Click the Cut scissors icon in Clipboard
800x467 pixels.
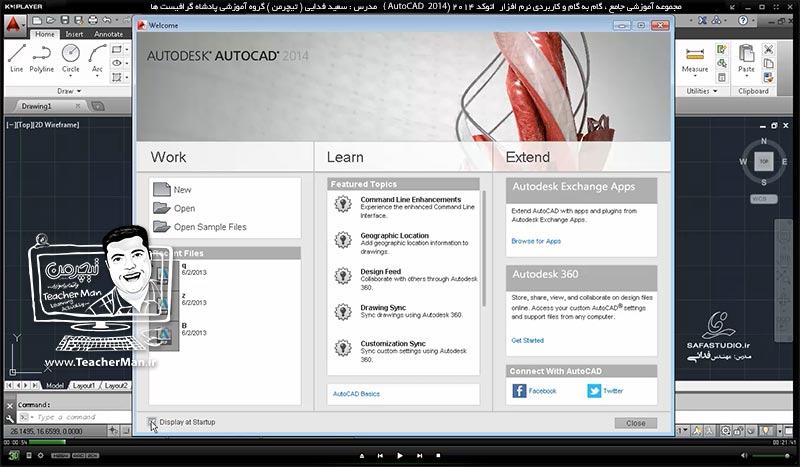click(768, 50)
